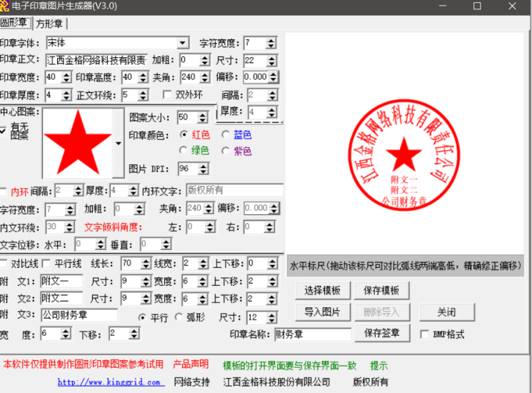Switch to the 方形章 tab
This screenshot has width=532, height=393.
tap(50, 24)
